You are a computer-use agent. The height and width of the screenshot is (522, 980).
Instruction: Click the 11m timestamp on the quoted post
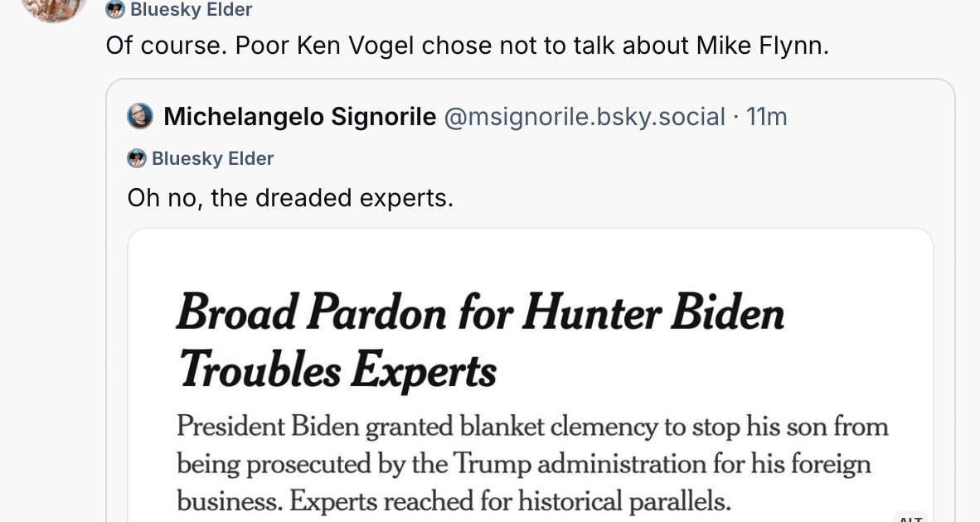[767, 117]
